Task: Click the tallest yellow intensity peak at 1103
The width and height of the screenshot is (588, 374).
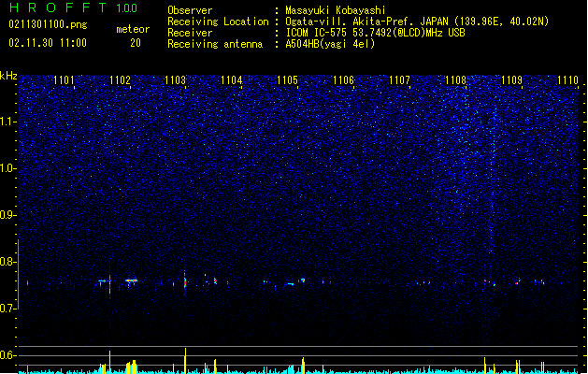Action: click(x=185, y=361)
